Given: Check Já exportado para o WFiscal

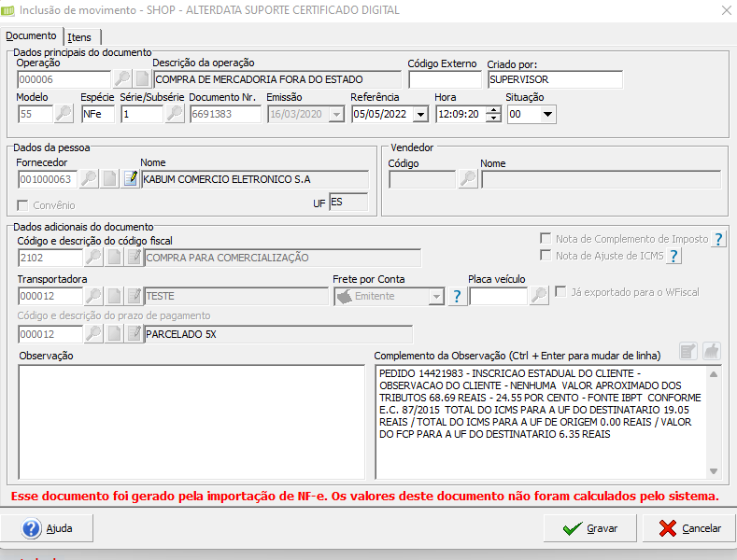Looking at the screenshot, I should click(x=560, y=292).
